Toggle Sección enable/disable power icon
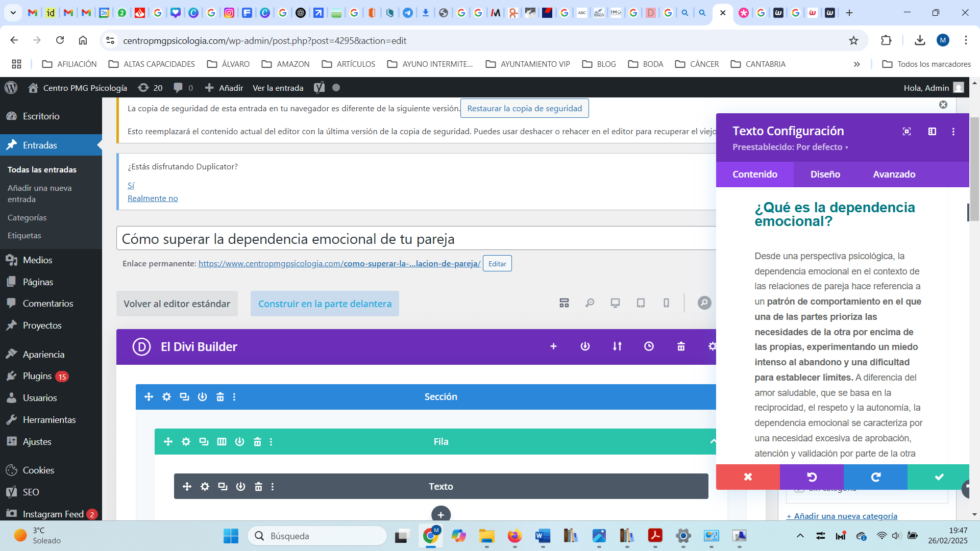 click(202, 397)
